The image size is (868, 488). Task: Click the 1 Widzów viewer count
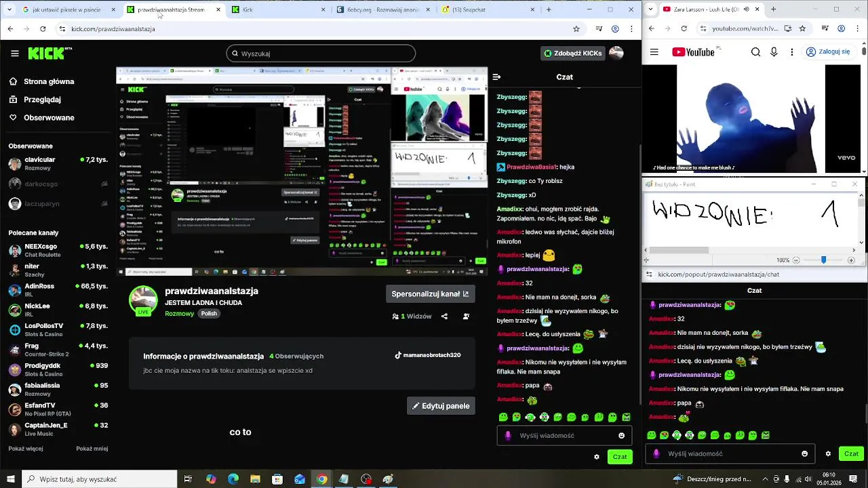412,317
